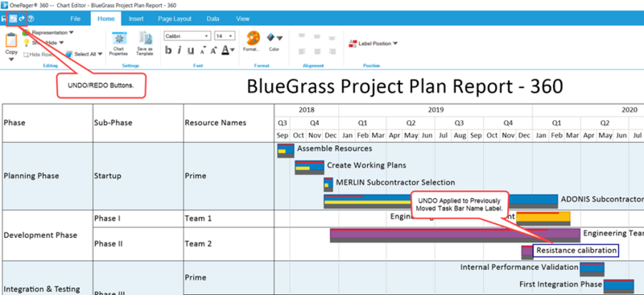Increase font size button
Image resolution: width=644 pixels, height=295 pixels.
(x=213, y=51)
